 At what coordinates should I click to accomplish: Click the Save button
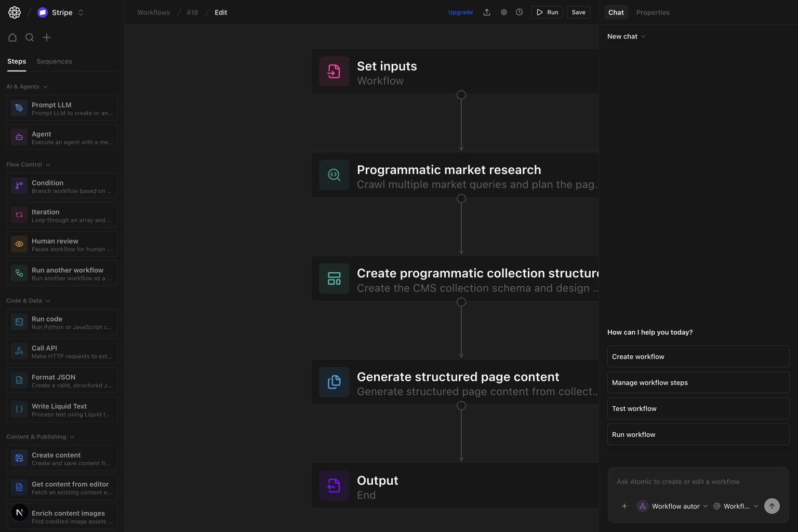coord(578,12)
